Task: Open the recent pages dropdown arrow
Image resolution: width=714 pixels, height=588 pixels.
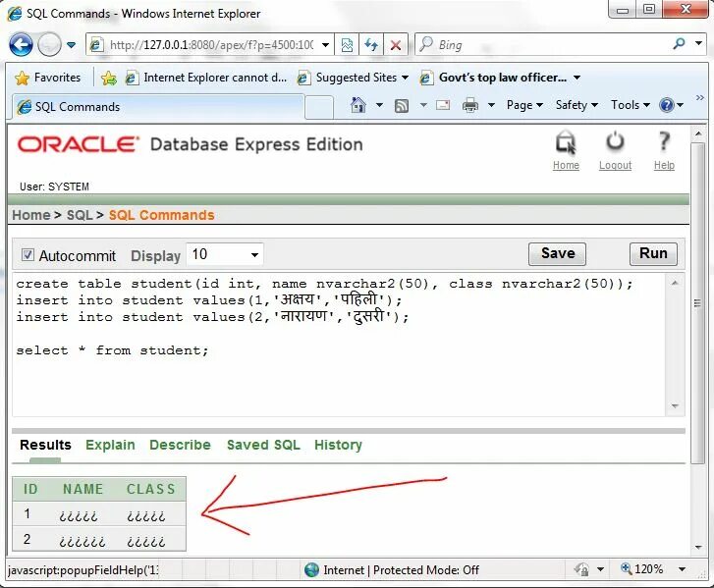Action: 71,45
